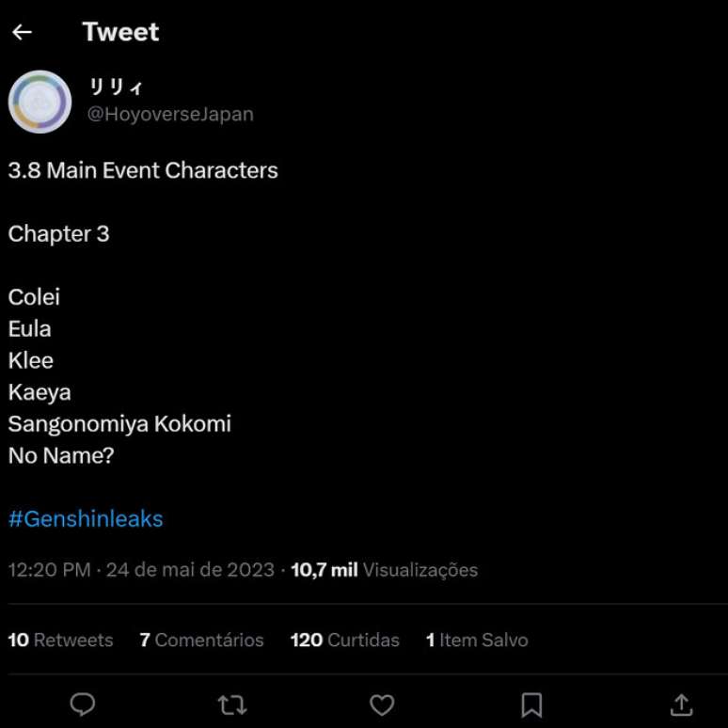Bookmark the tweet with bookmark icon
Screen dimensions: 728x728
531,704
